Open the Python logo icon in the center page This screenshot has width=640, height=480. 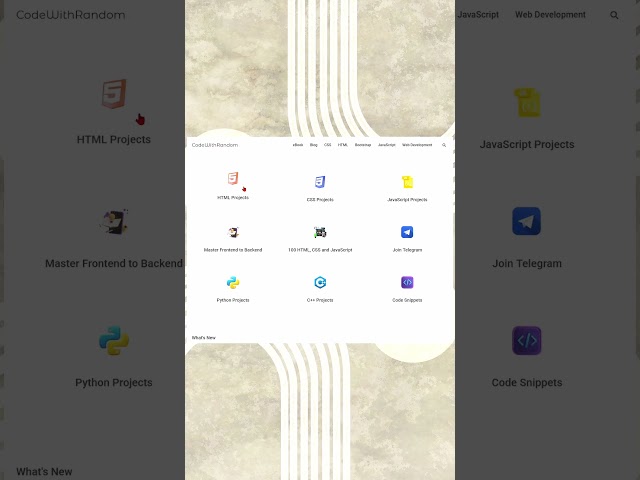click(233, 282)
